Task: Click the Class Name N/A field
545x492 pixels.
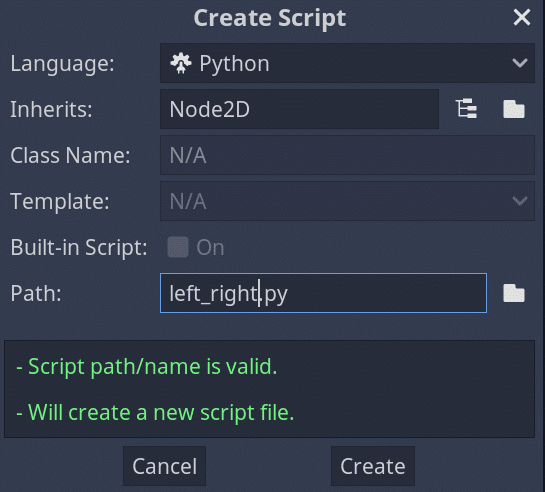Action: click(x=347, y=155)
